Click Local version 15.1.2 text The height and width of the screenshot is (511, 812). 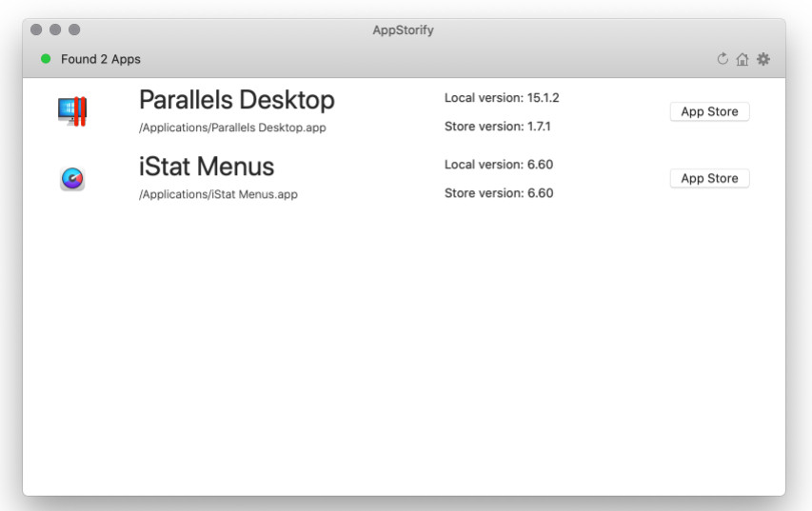click(502, 98)
